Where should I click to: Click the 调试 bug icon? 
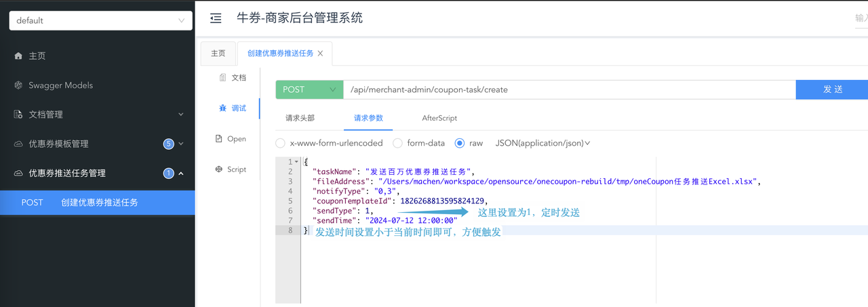[x=222, y=108]
